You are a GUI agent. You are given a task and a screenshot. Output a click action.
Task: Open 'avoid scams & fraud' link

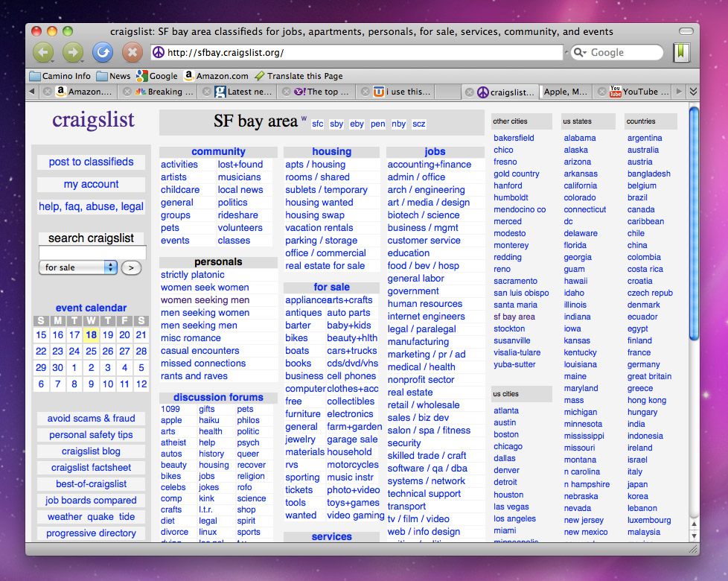tap(91, 419)
